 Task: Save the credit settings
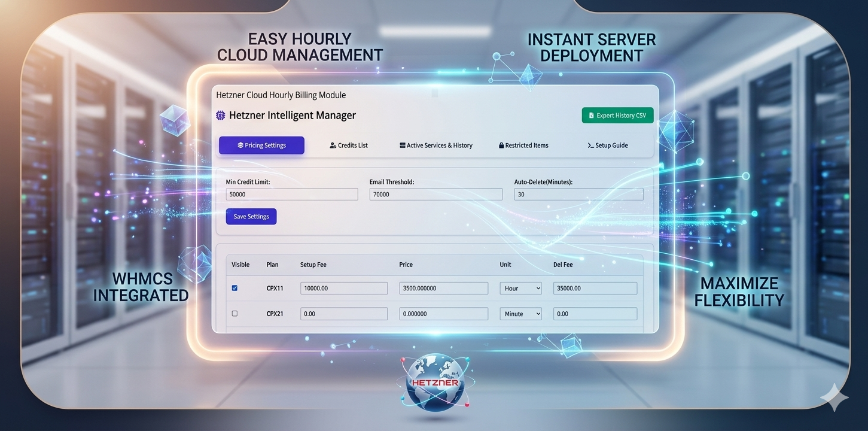(x=251, y=217)
